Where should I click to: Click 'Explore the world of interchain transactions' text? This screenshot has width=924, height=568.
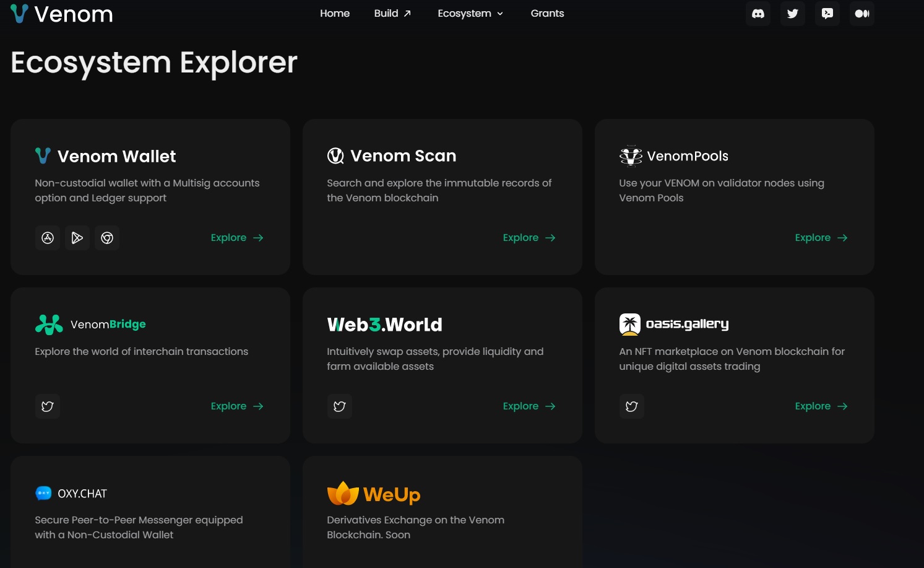coord(142,351)
